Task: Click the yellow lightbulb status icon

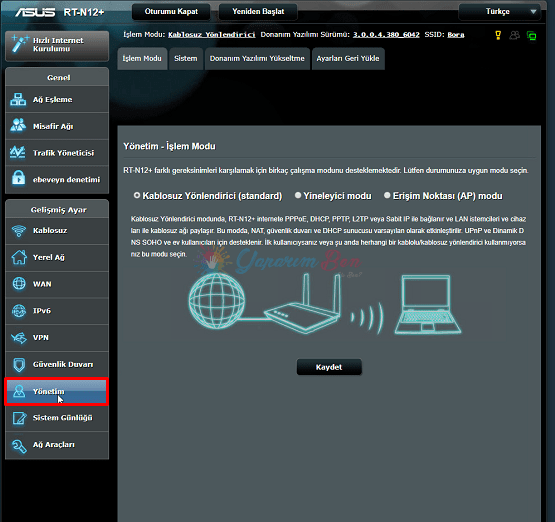Action: [498, 35]
